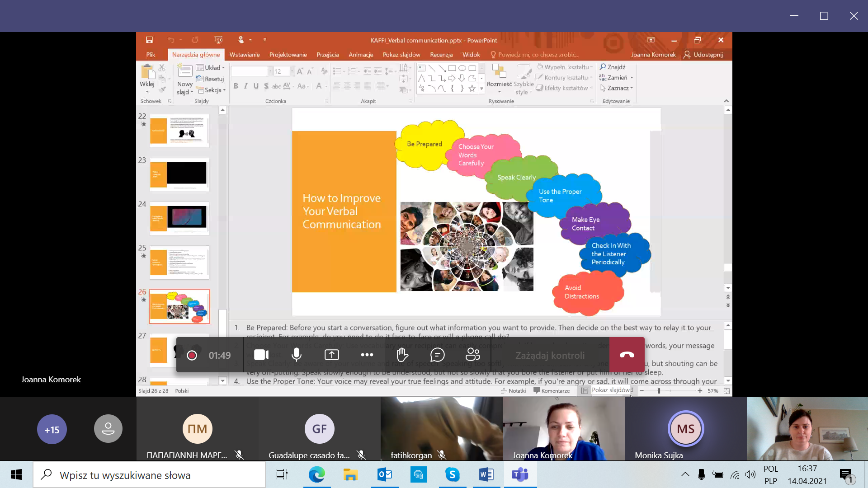This screenshot has height=488, width=868.
Task: Switch to the Pokaz slajdów ribbon tab
Action: click(401, 55)
